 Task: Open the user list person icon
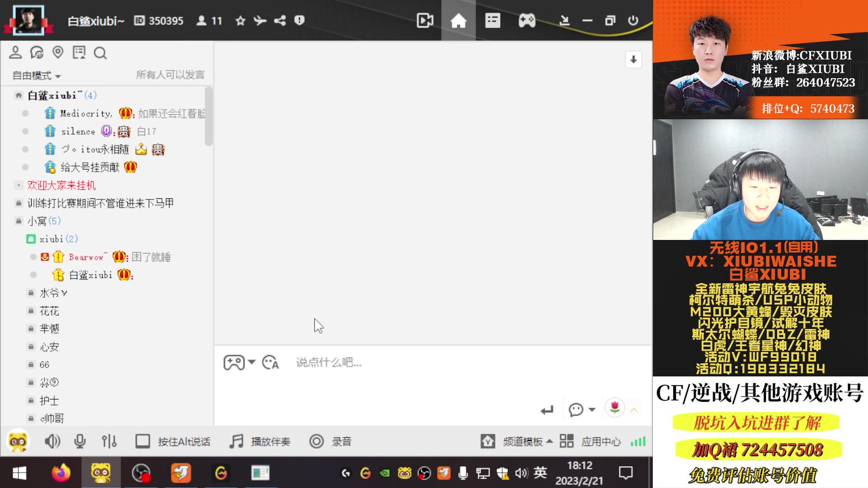15,53
